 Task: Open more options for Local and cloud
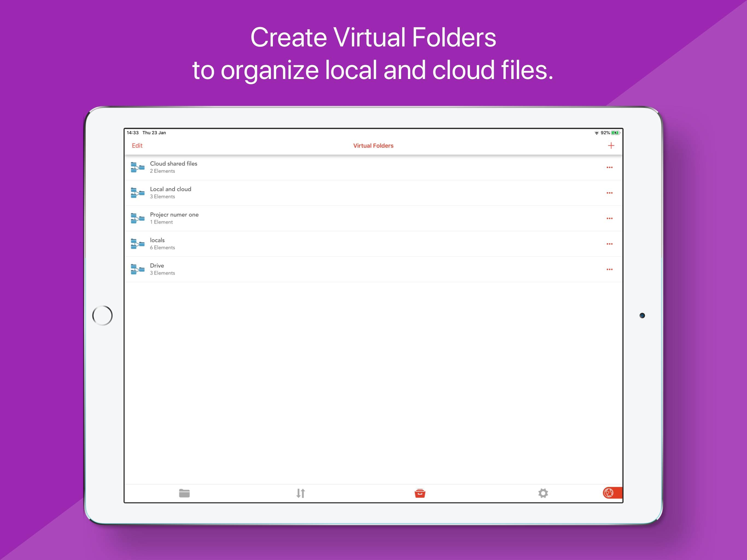pyautogui.click(x=609, y=193)
